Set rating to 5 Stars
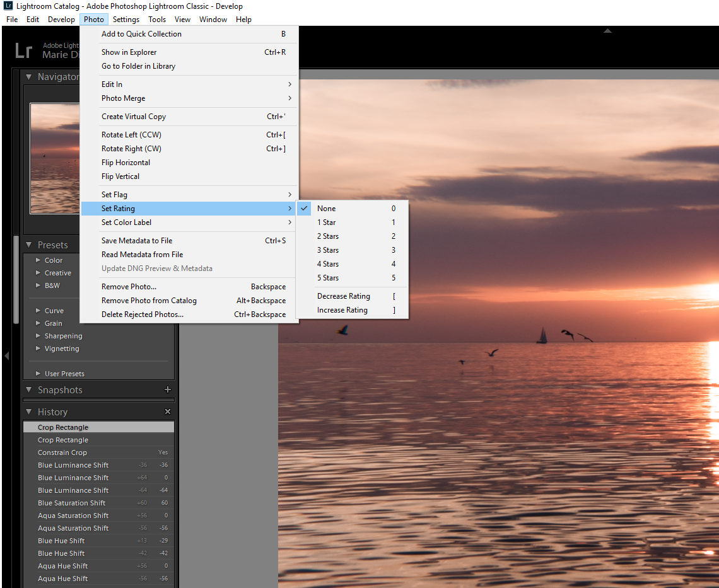 tap(328, 278)
